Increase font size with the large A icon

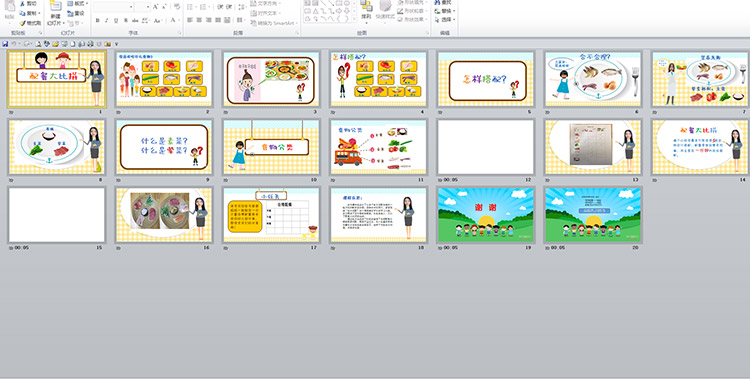(155, 7)
